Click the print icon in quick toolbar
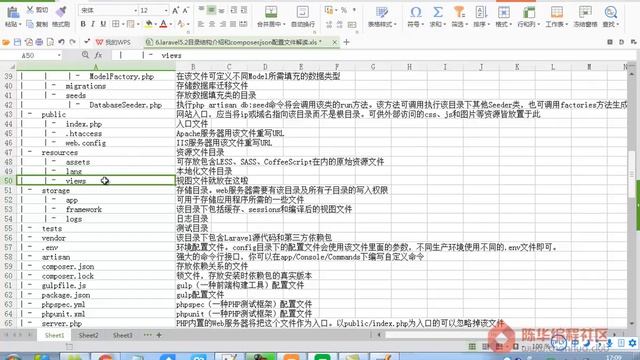 coord(39,42)
